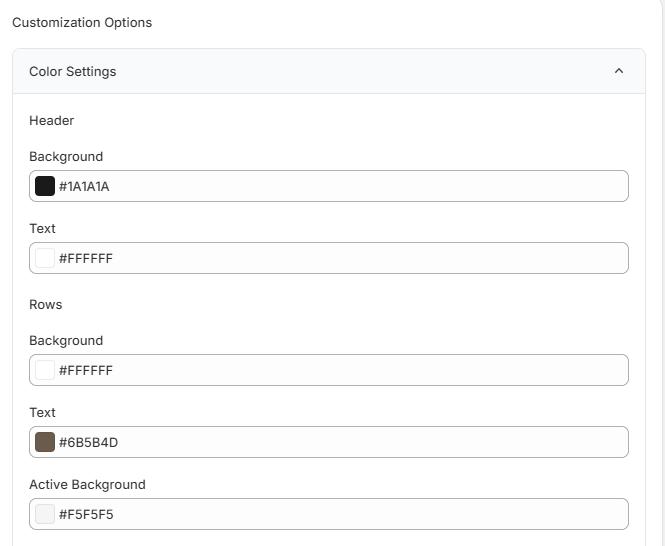Screen dimensions: 665x546
Task: Open the Active Background color swatch
Action: (45, 514)
